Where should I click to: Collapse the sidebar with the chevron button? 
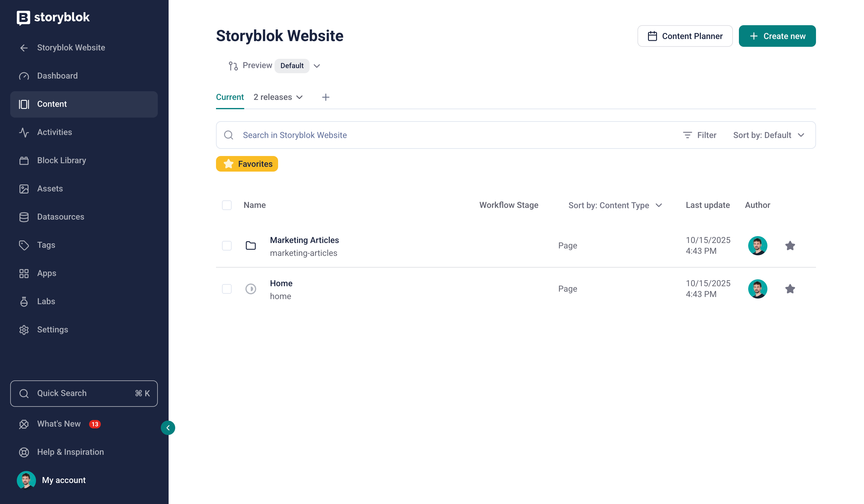(168, 428)
